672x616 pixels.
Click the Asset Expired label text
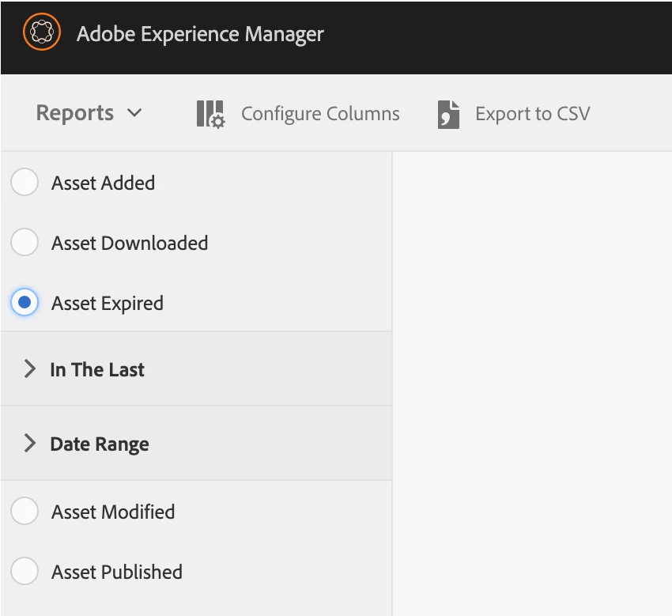108,304
